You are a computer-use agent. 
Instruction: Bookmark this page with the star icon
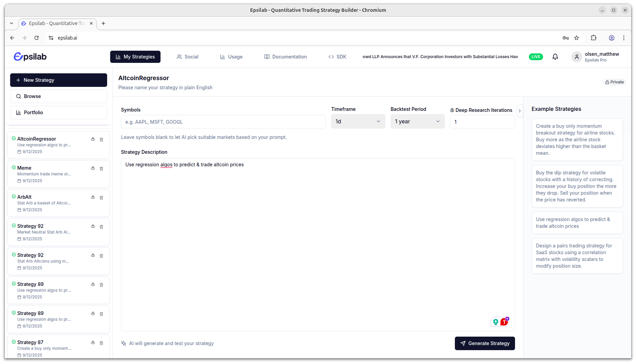pos(577,38)
